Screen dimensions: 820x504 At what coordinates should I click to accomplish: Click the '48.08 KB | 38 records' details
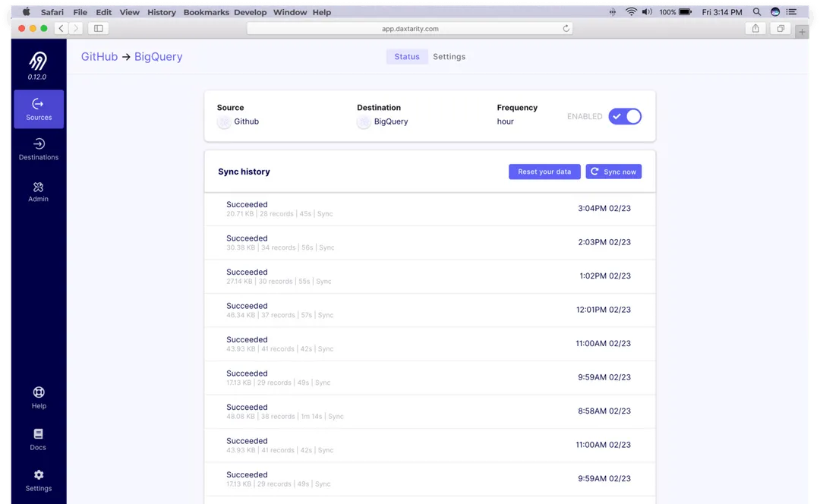coord(260,417)
